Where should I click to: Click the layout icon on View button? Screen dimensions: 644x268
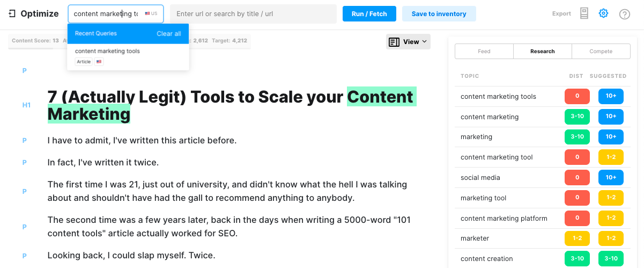click(x=394, y=42)
